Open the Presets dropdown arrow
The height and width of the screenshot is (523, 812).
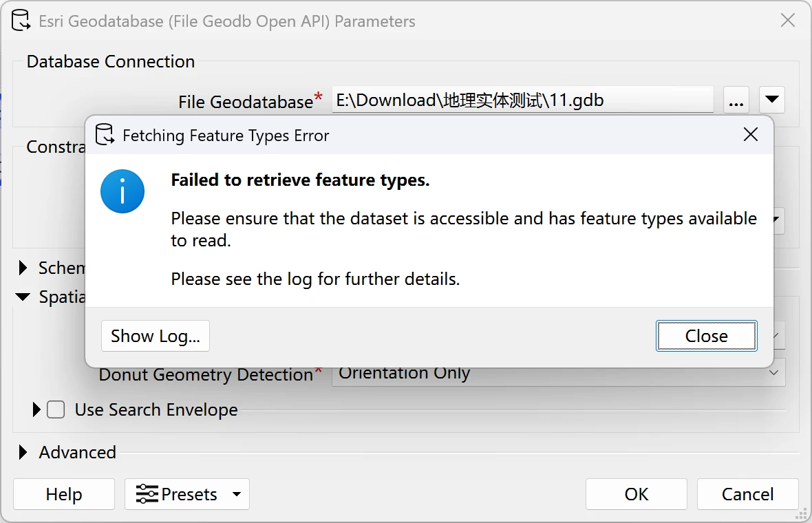tap(237, 494)
